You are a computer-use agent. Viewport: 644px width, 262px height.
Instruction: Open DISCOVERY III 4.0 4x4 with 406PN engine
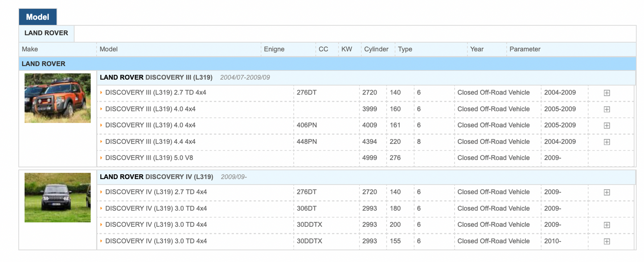[x=150, y=125]
